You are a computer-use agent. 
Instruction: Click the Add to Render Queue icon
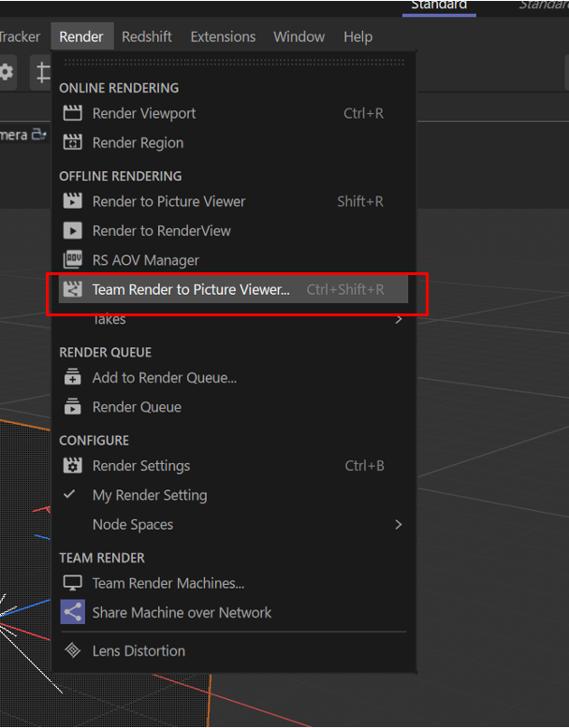(x=72, y=377)
